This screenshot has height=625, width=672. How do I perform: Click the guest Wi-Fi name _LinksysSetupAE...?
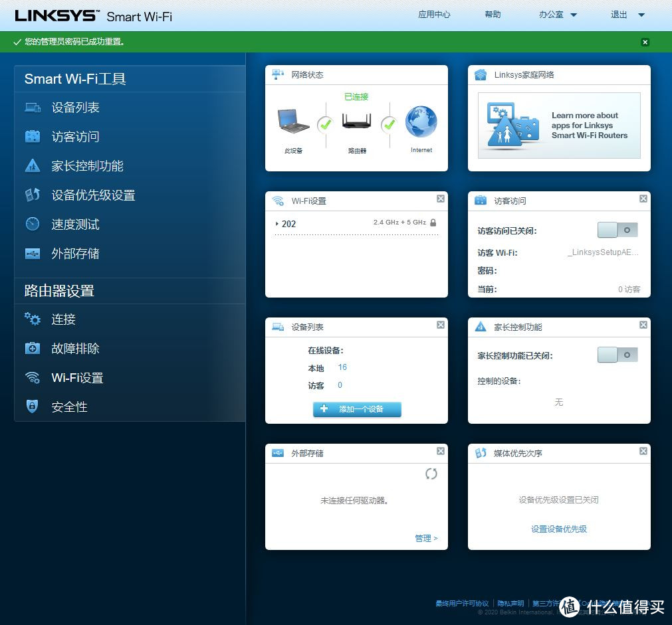pos(603,252)
